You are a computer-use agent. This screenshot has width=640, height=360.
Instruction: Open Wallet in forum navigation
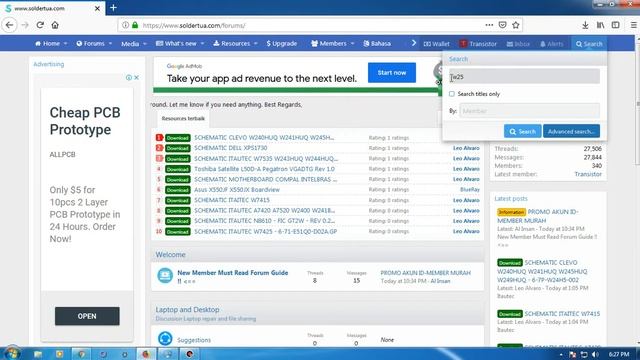tap(436, 44)
